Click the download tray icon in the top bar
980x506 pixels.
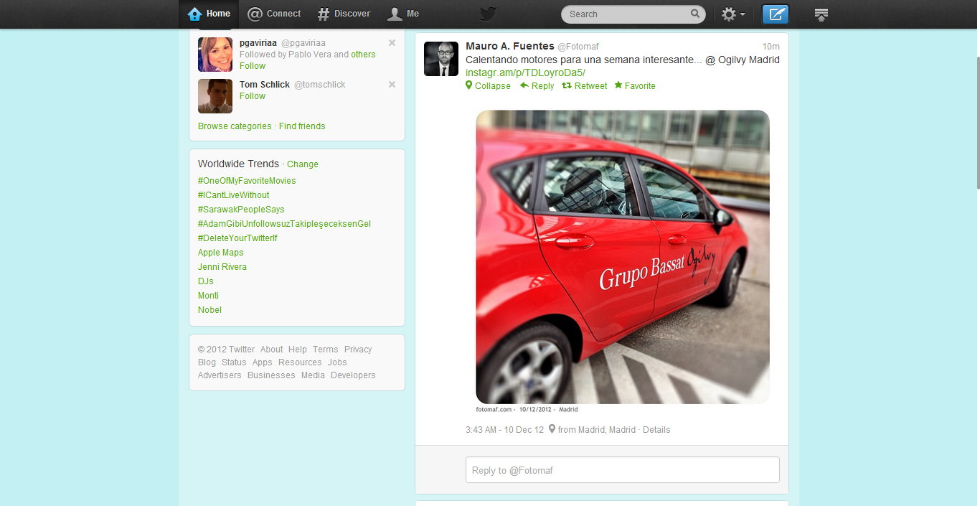(821, 14)
